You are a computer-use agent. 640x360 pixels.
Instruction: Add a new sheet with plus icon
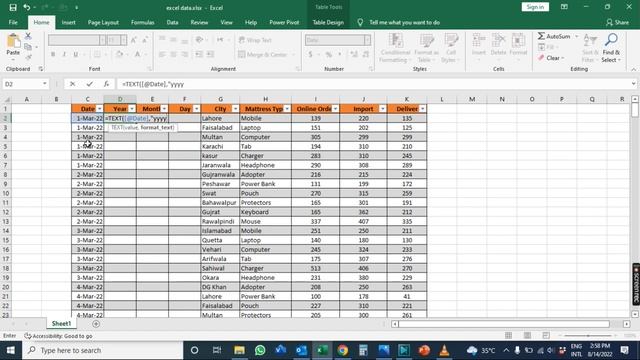96,324
